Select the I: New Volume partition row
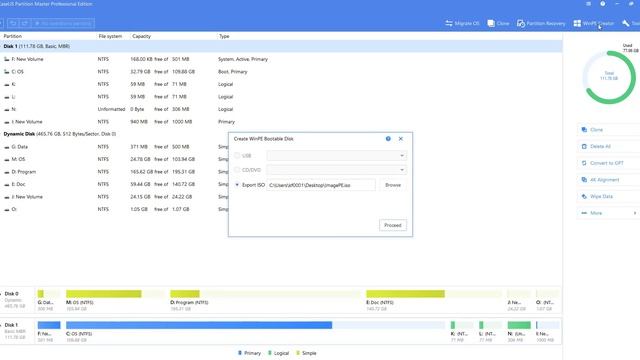The height and width of the screenshot is (360, 640). [x=281, y=122]
